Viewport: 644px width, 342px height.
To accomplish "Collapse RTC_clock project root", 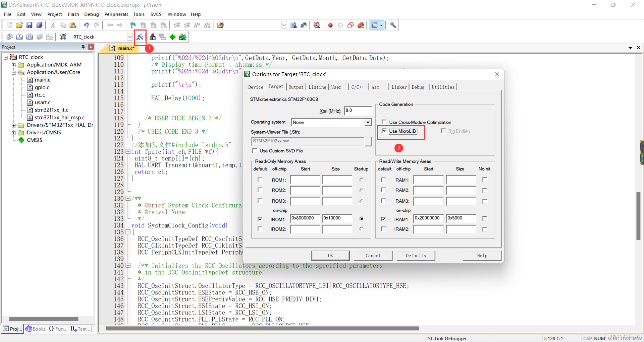I will tap(6, 57).
